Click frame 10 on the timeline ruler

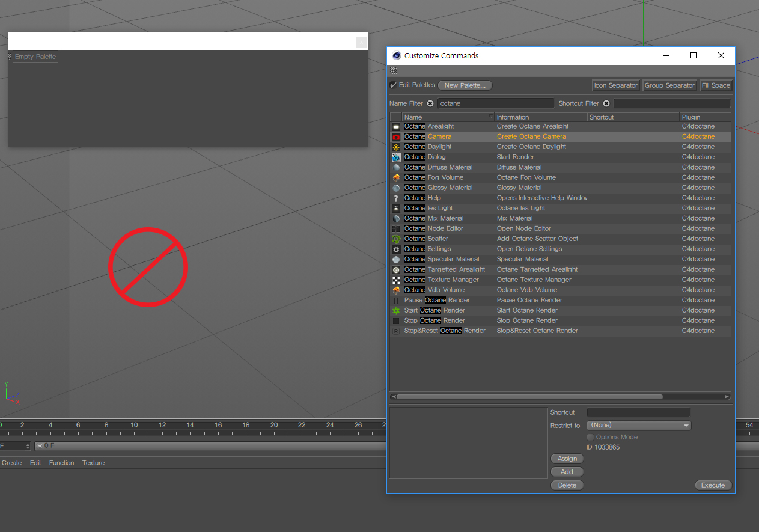pyautogui.click(x=135, y=425)
